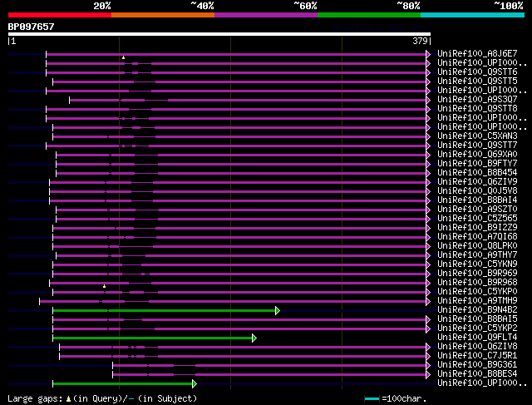Open the UniRef100_C5XAN3 hit label
Image resolution: width=532 pixels, height=405 pixels.
click(x=477, y=136)
